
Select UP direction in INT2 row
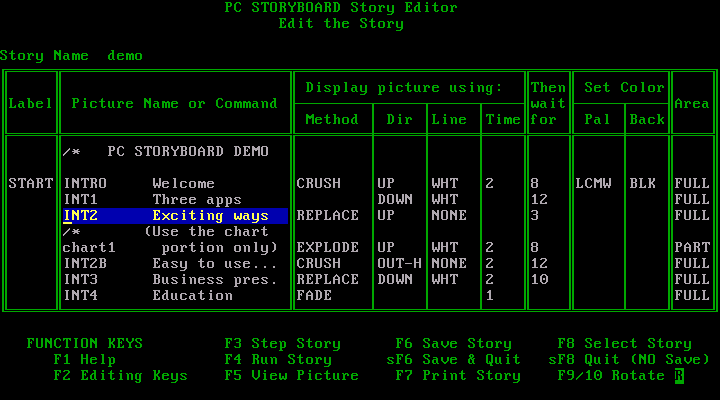coord(386,216)
